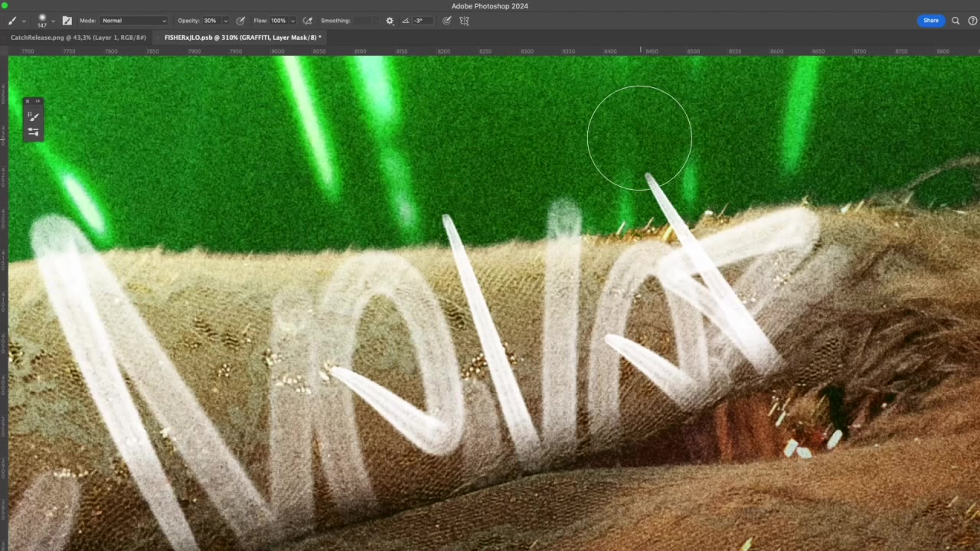Click the Opacity label in options bar
This screenshot has height=551, width=980.
[188, 21]
